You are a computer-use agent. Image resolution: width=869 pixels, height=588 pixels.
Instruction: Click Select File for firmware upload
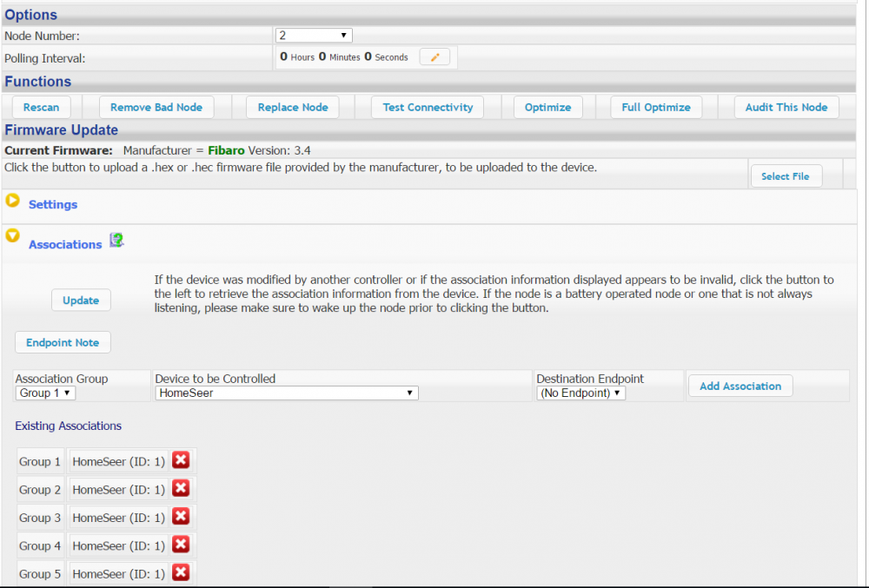785,176
